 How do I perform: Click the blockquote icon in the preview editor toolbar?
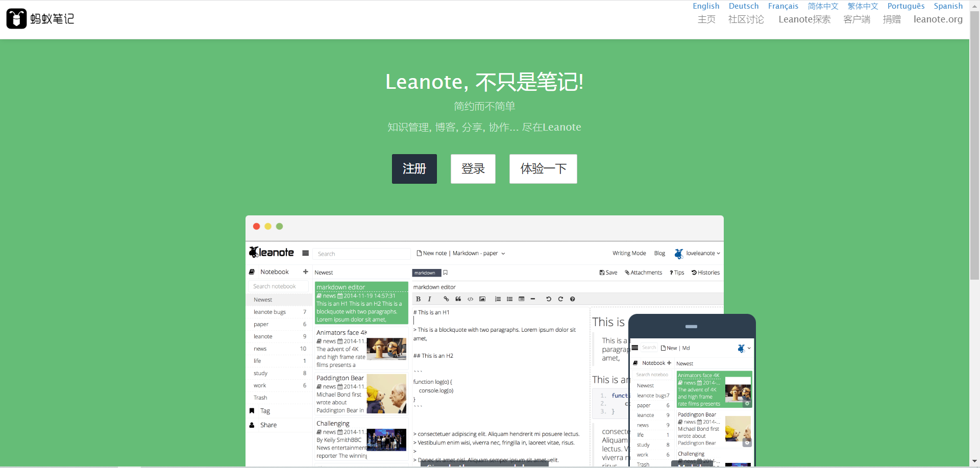458,299
